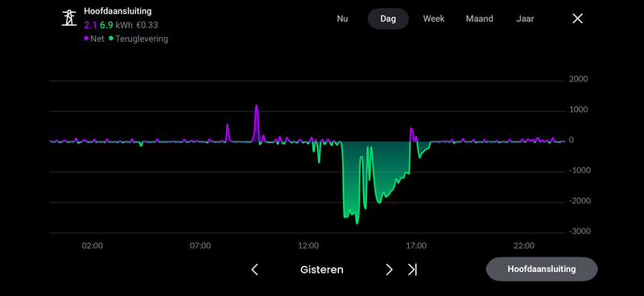Click the Gisteren date label
The image size is (644, 296).
[321, 269]
